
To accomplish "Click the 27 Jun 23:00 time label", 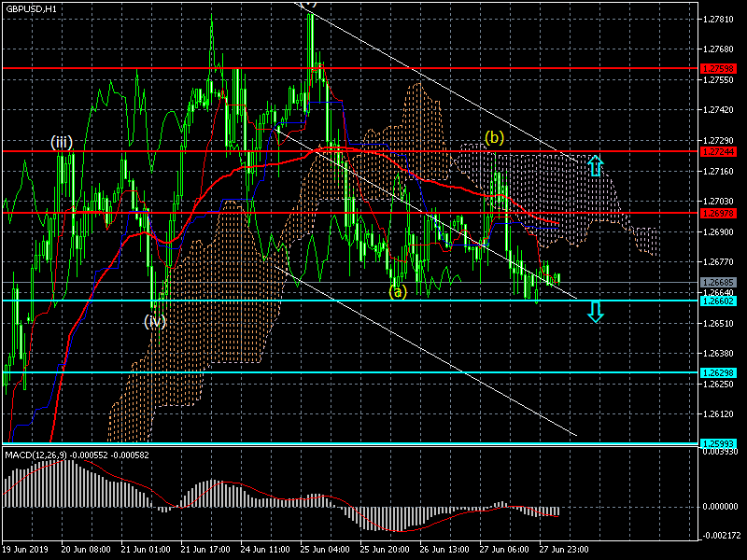I will [x=562, y=551].
